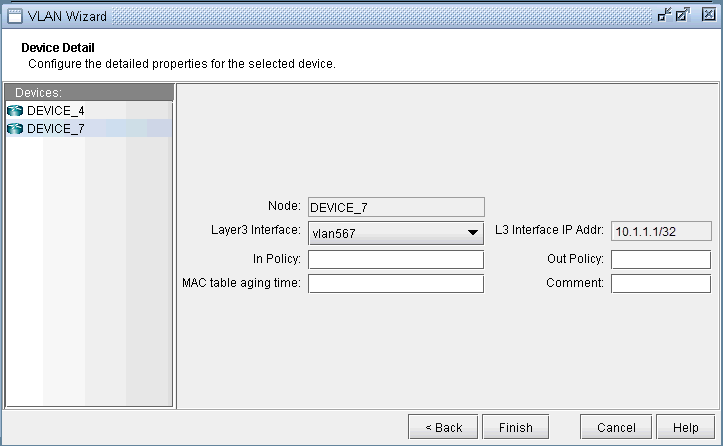The image size is (723, 446).
Task: Select DEVICE_4 in the Devices list
Action: point(89,111)
